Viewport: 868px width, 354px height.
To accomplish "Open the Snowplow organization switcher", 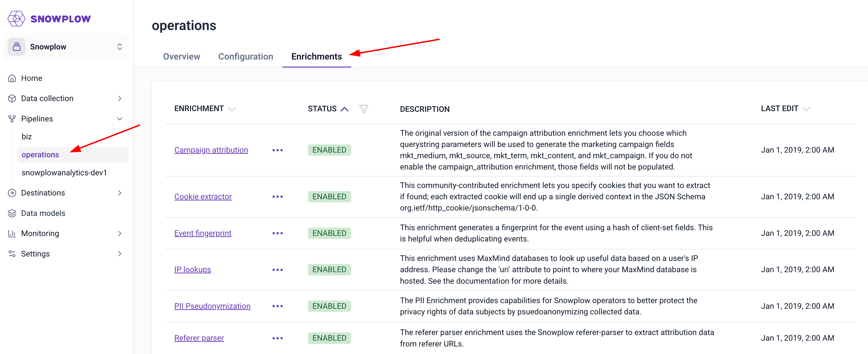I will [x=119, y=47].
